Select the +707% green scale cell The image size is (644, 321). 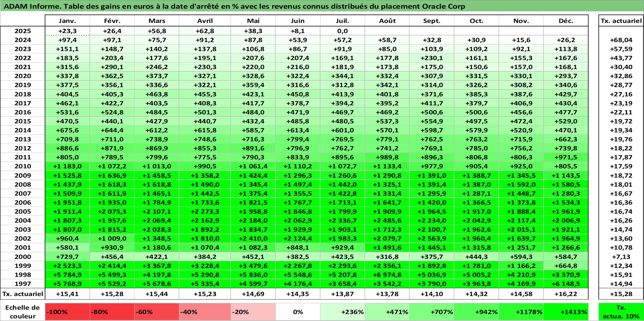point(432,312)
